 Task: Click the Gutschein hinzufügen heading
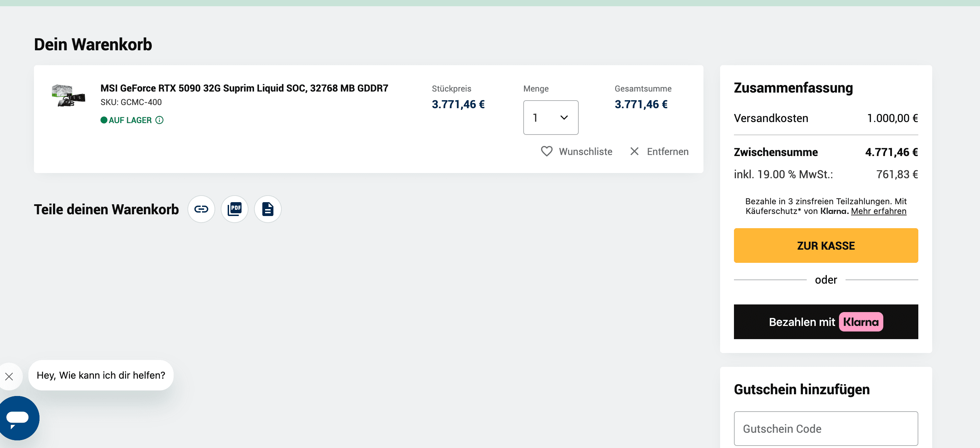(801, 389)
